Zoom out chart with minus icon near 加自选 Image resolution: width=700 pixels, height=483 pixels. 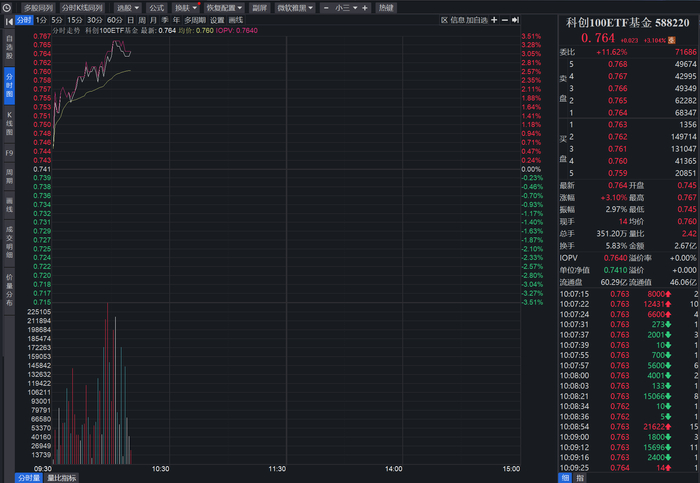[x=505, y=20]
